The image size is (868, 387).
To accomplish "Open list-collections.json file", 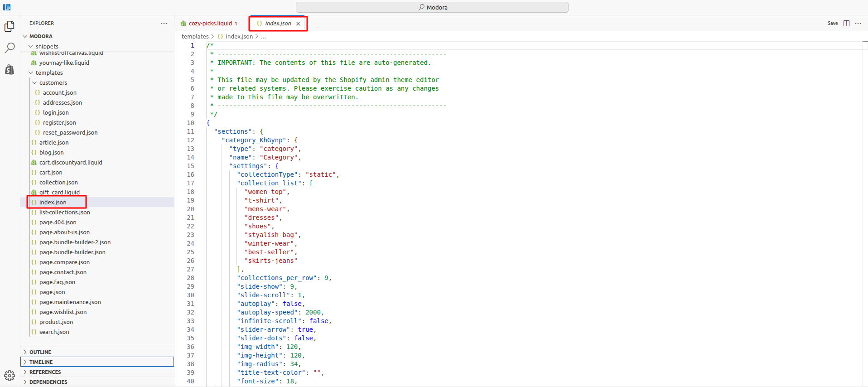I will [x=97, y=212].
